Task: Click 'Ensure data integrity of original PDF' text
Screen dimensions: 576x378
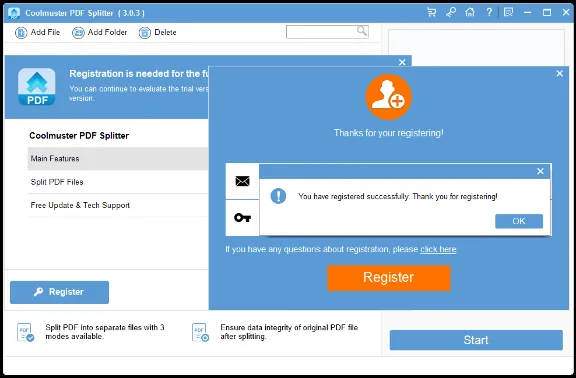Action: tap(289, 332)
